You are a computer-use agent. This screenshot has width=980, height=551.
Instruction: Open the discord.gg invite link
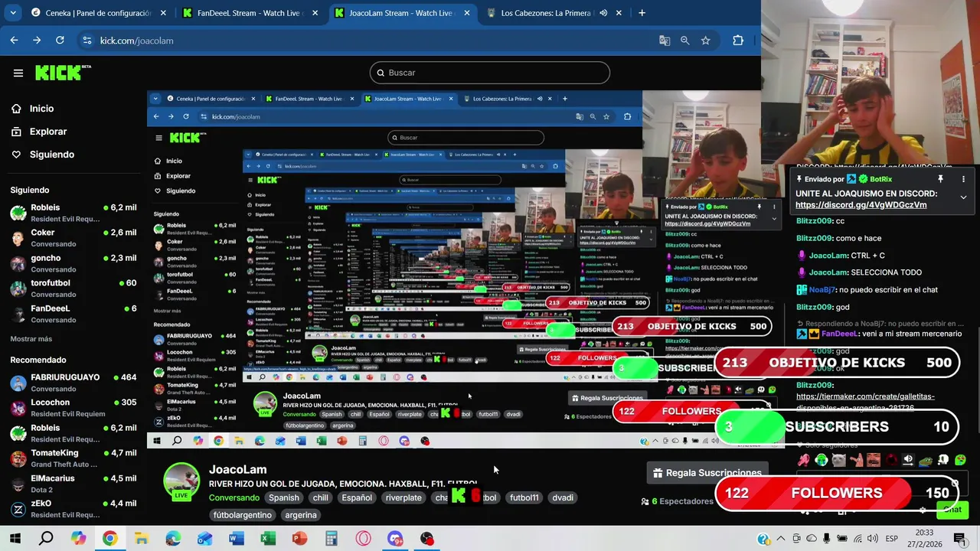pos(861,205)
